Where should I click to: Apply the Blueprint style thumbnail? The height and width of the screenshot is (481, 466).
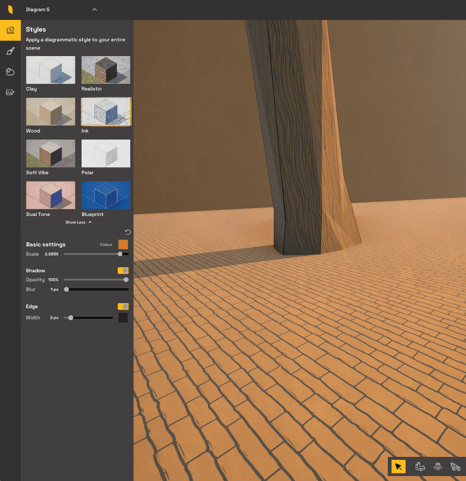click(x=106, y=195)
